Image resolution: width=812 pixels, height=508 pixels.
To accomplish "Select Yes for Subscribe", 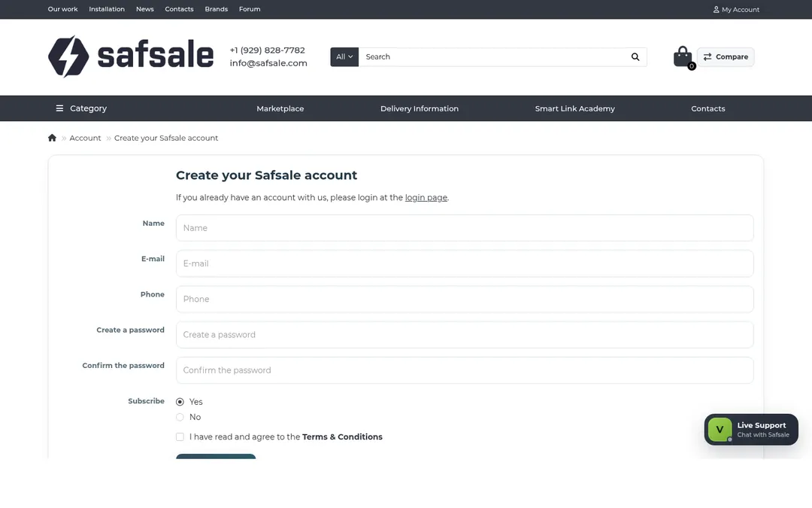I will point(180,402).
